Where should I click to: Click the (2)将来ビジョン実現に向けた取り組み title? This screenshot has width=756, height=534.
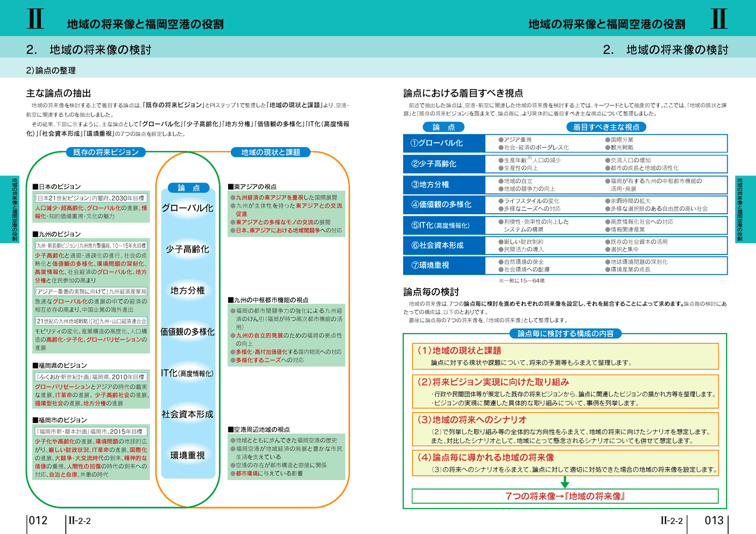[x=492, y=382]
